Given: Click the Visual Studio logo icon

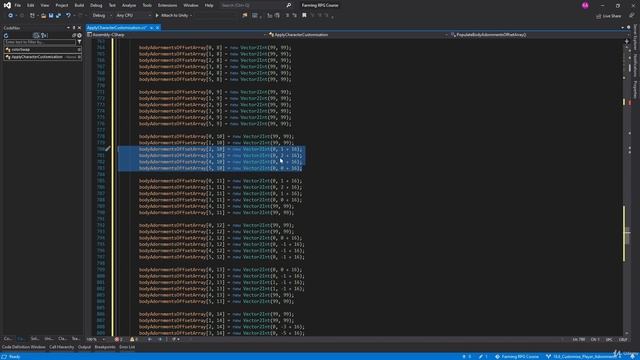Looking at the screenshot, I should click(7, 5).
